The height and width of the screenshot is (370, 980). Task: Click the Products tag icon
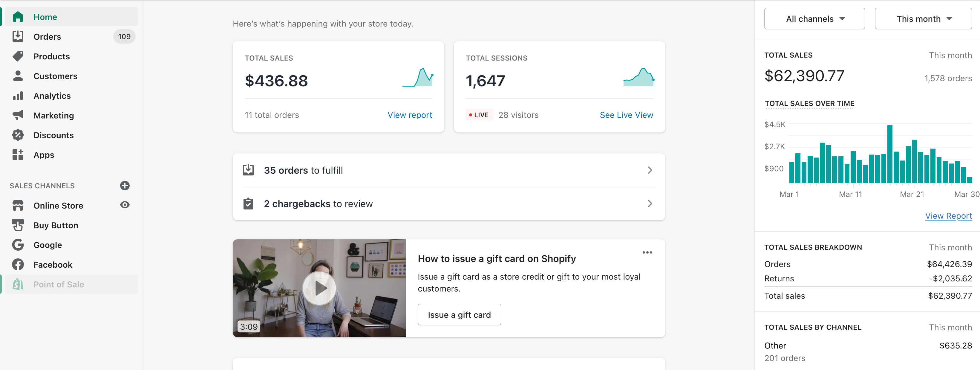18,56
